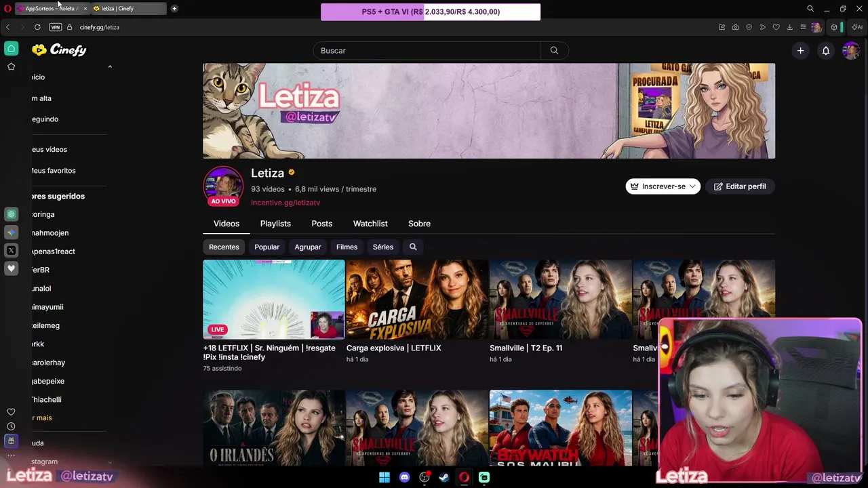Open the LIVE stream thumbnail
868x488 pixels.
pos(274,299)
